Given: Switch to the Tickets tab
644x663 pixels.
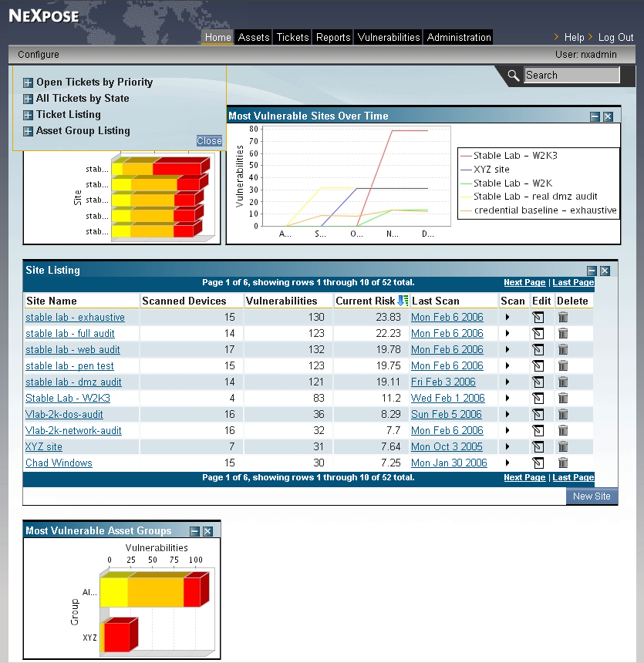Looking at the screenshot, I should click(x=292, y=37).
